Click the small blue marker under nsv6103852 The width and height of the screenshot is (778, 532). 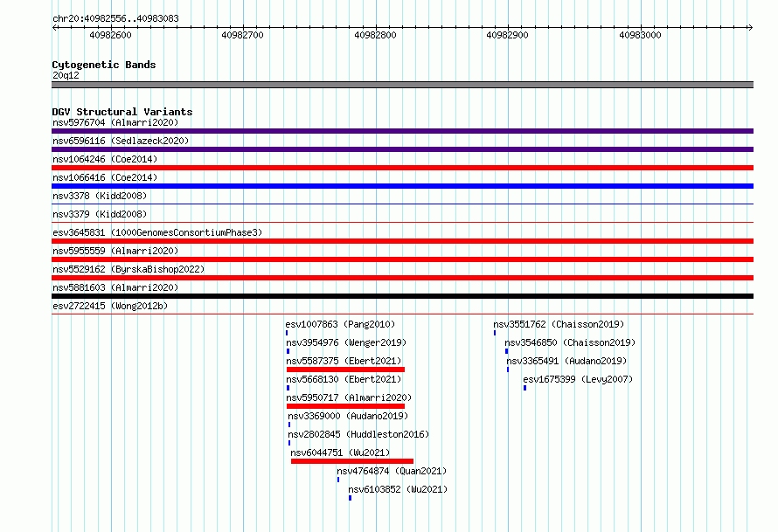[x=351, y=498]
